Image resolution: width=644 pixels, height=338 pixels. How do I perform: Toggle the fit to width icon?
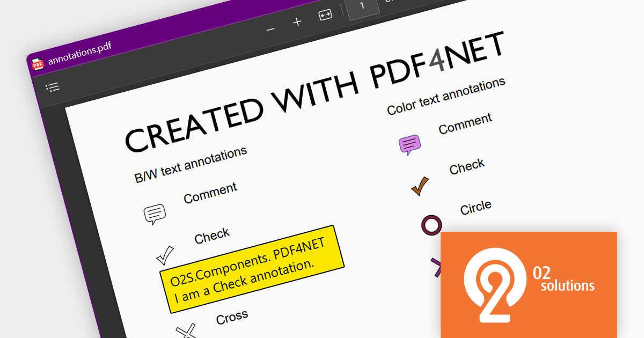tap(325, 16)
